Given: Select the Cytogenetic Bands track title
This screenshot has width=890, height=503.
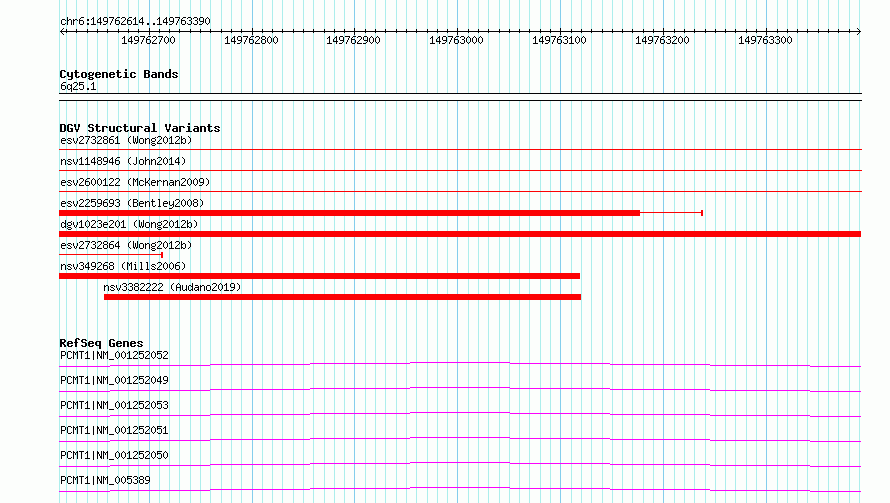Looking at the screenshot, I should [x=119, y=74].
